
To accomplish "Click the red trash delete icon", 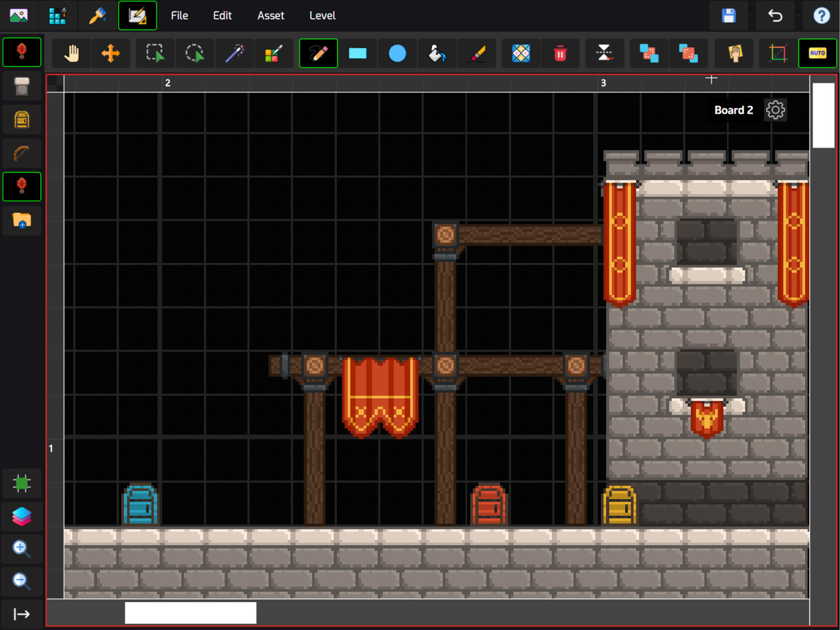I will point(560,54).
